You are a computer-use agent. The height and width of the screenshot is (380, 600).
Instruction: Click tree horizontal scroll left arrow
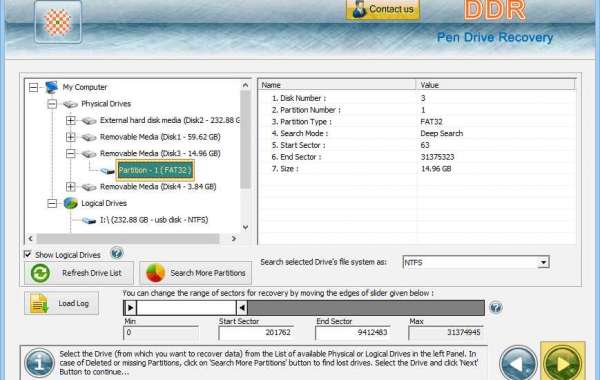pyautogui.click(x=31, y=238)
